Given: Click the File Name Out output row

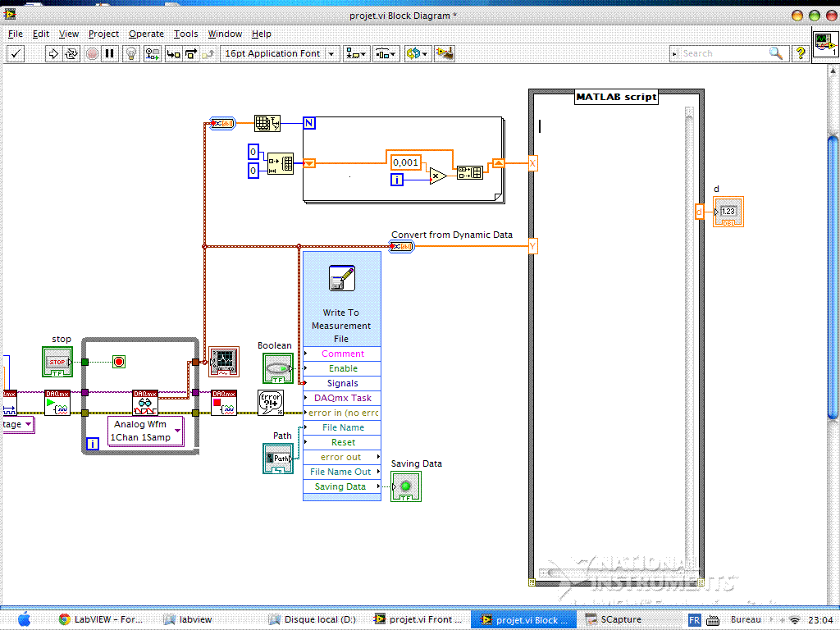Looking at the screenshot, I should (342, 472).
